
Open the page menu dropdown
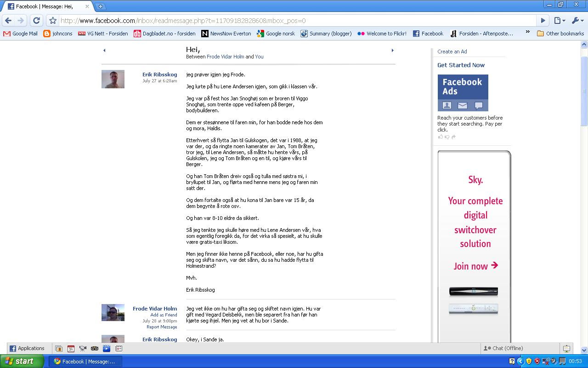point(560,20)
